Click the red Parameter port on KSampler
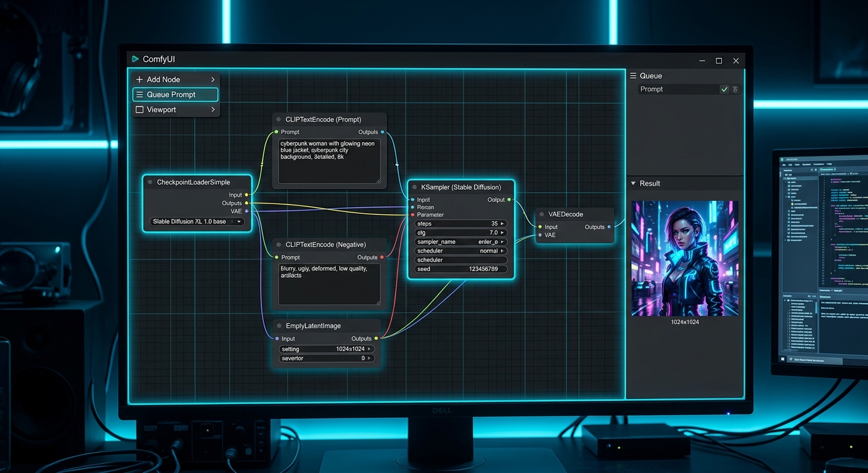Screen dimensions: 868x473 pyautogui.click(x=412, y=215)
